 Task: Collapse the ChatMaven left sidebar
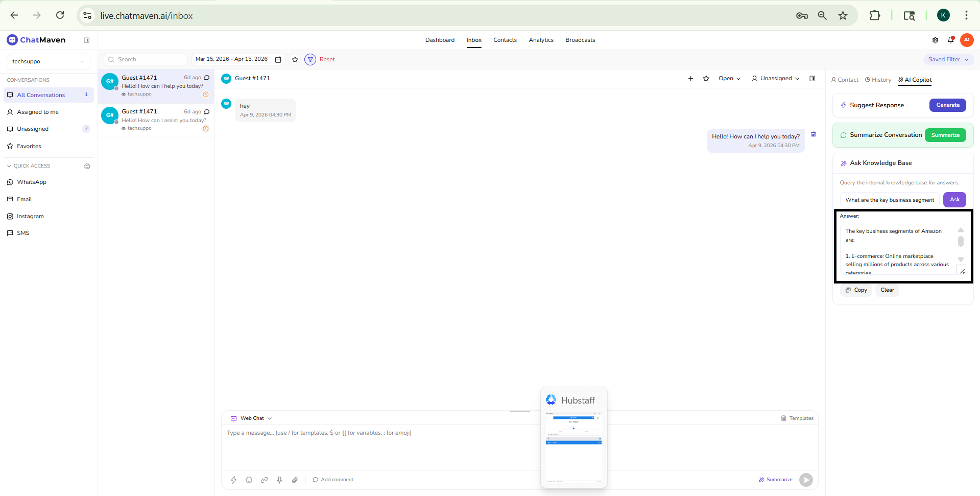point(87,40)
